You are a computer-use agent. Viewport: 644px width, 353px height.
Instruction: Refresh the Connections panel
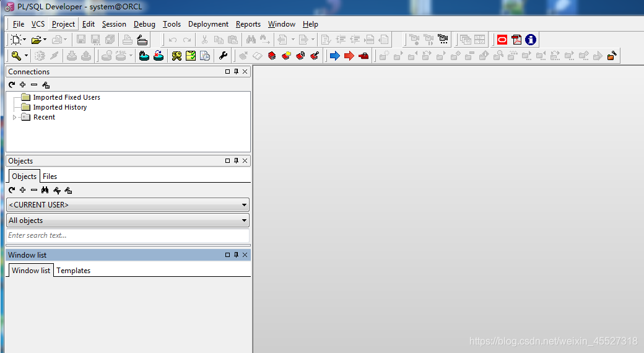pyautogui.click(x=12, y=85)
